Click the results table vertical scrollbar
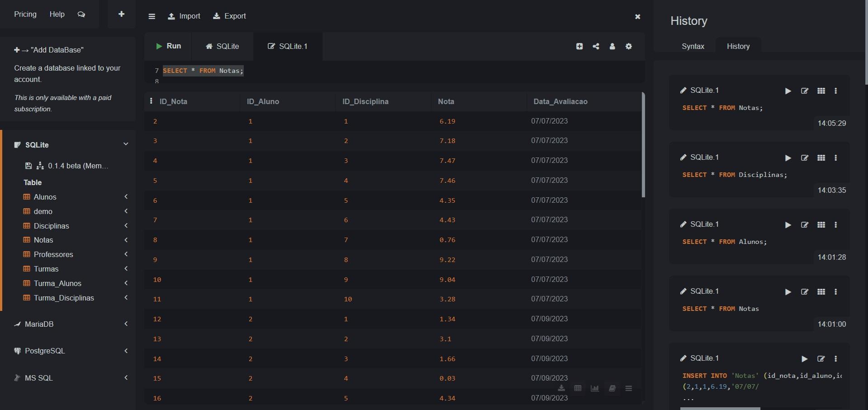Screen dimensions: 868x410 click(x=643, y=145)
